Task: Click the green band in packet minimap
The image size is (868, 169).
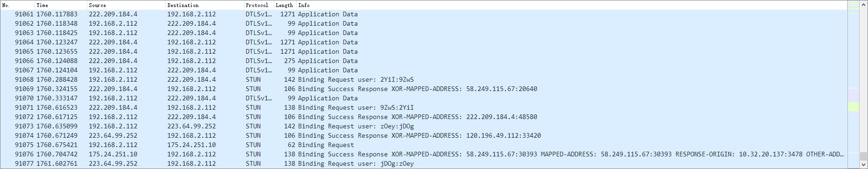Action: pyautogui.click(x=853, y=107)
